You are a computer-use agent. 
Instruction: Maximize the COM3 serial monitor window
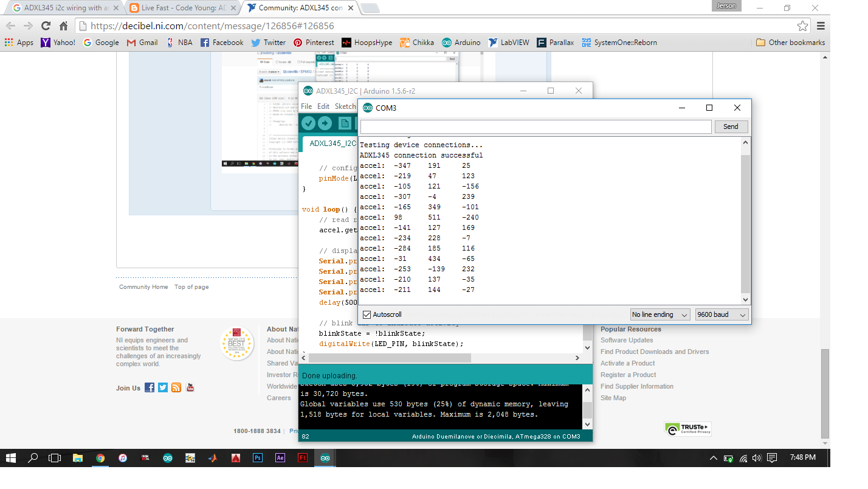pyautogui.click(x=709, y=108)
